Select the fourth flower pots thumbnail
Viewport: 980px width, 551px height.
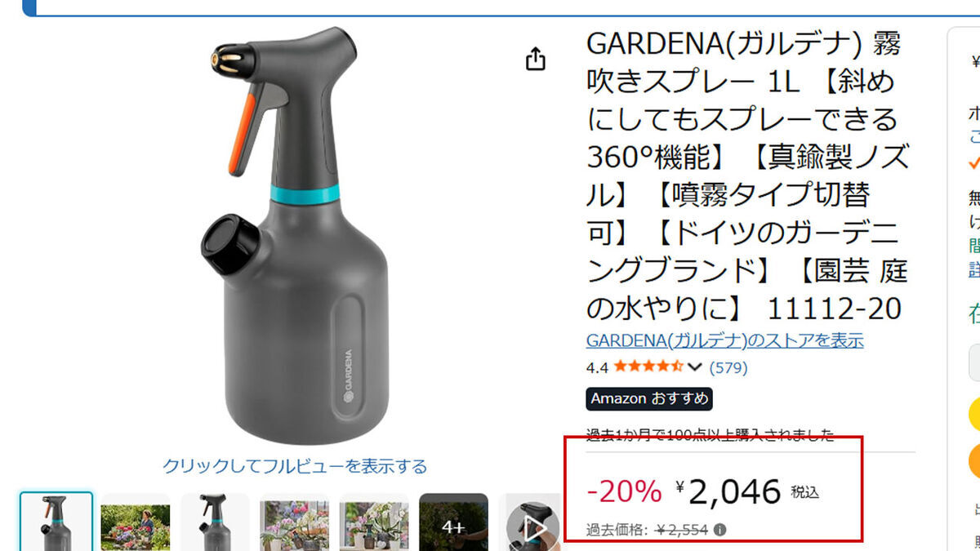pyautogui.click(x=295, y=522)
